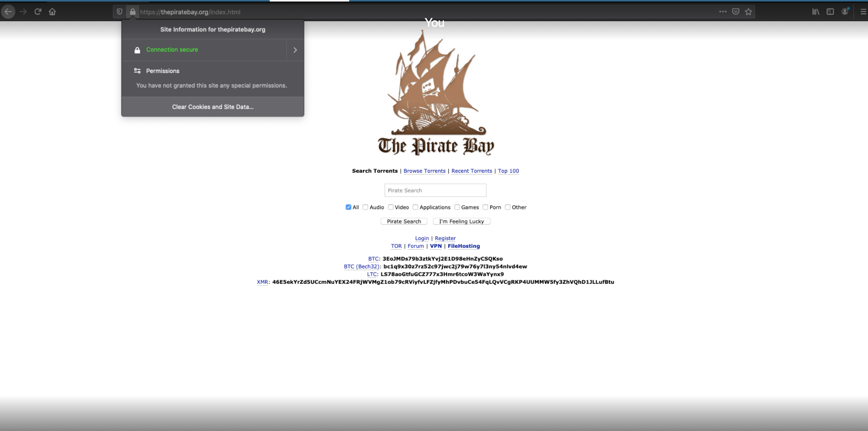Enable the Applications search filter
The width and height of the screenshot is (868, 431).
[415, 207]
